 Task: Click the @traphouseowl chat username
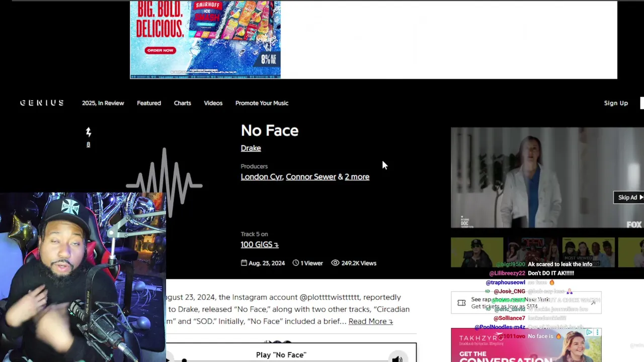pyautogui.click(x=505, y=283)
